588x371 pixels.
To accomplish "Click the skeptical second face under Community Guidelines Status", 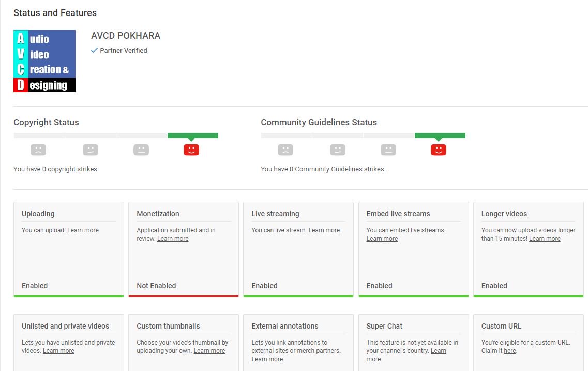I will coord(338,150).
